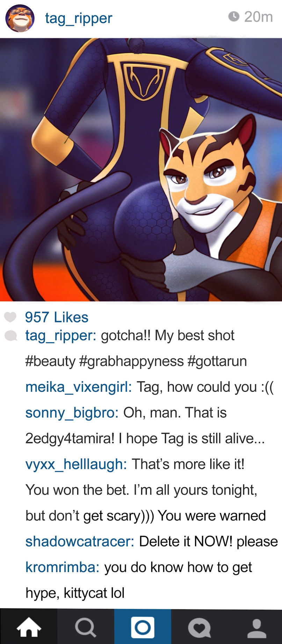Open the #grabhappyness hashtag
The image size is (282, 644).
tap(131, 361)
